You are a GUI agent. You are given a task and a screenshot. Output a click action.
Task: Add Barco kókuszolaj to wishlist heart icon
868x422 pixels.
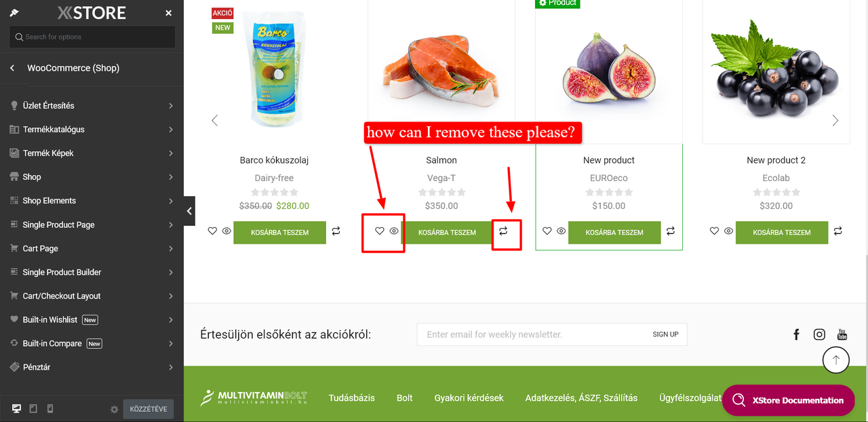point(212,231)
